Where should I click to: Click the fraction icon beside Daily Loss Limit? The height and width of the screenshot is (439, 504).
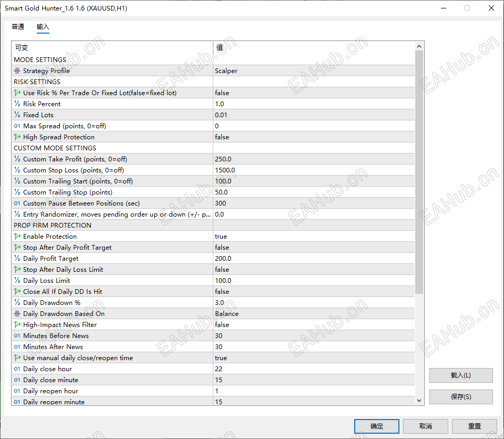(17, 280)
